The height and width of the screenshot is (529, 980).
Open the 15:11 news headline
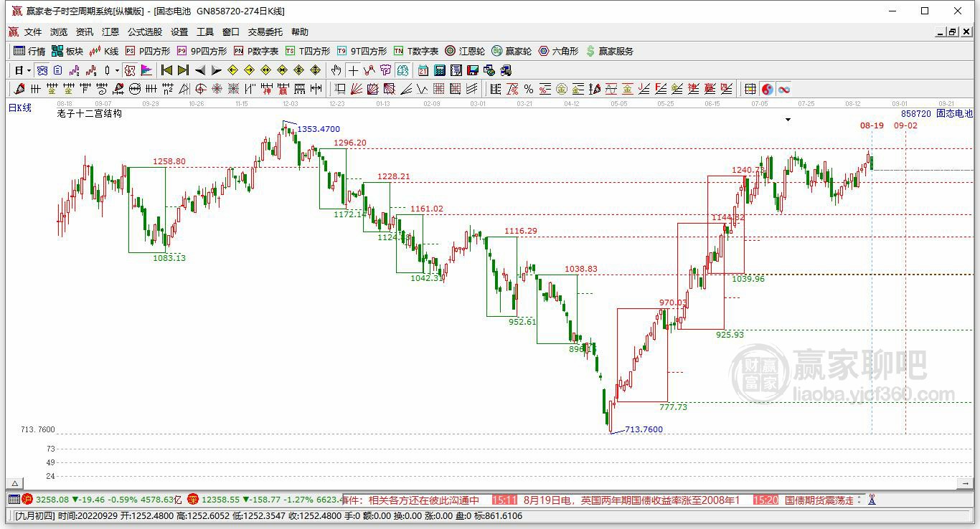616,500
